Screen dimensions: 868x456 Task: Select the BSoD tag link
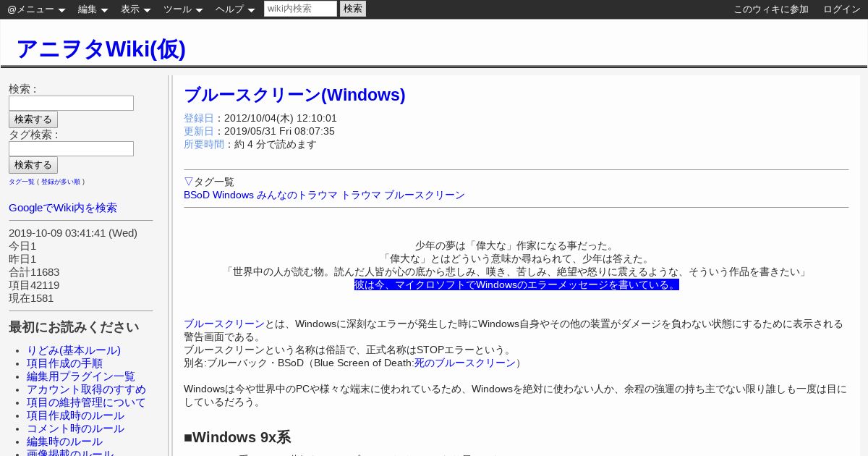tap(197, 195)
